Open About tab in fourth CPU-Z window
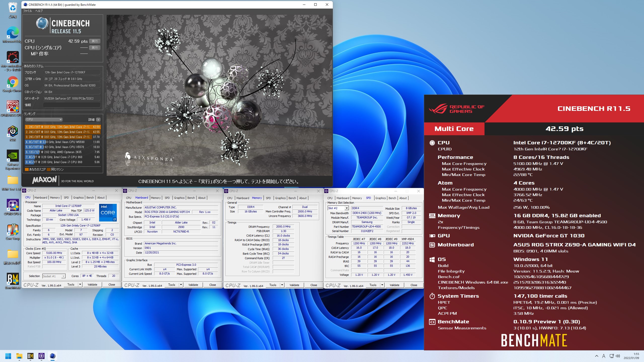 (x=403, y=198)
